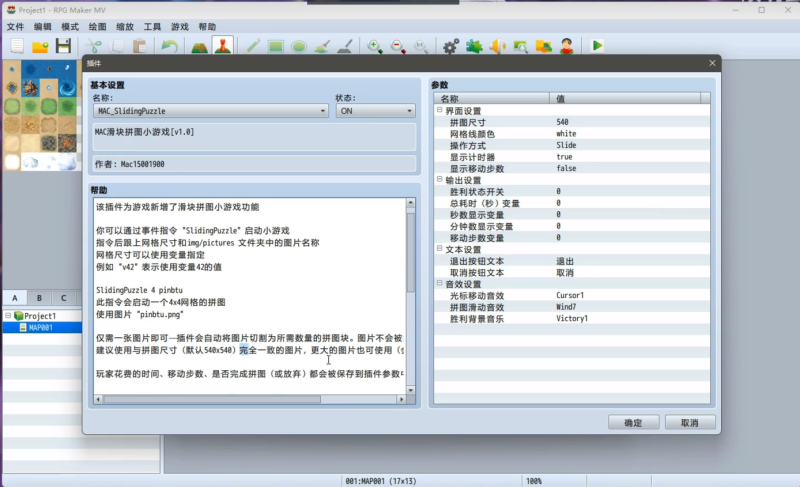Screen dimensions: 800x487
Task: Select the Pencil drawing tool
Action: [253, 46]
